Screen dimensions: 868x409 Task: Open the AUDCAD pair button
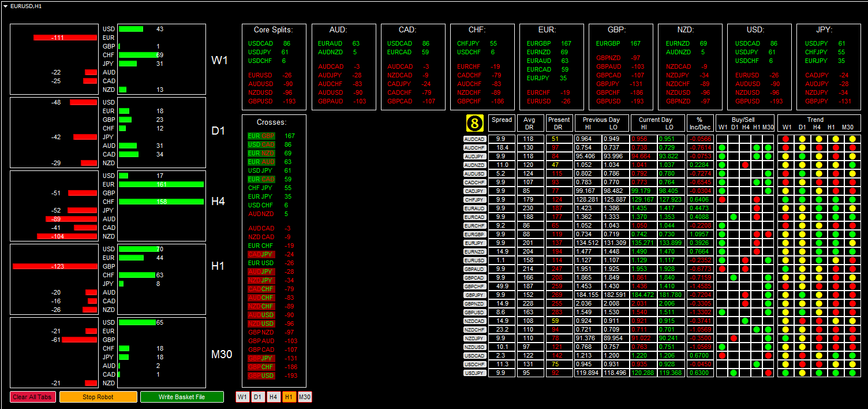474,139
